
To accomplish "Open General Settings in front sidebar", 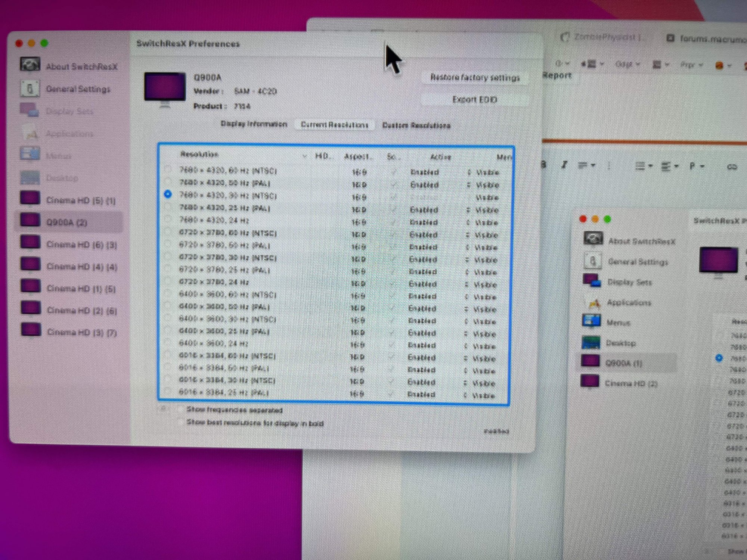I will [78, 89].
